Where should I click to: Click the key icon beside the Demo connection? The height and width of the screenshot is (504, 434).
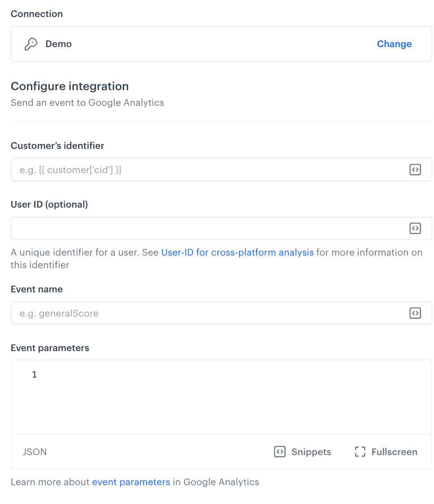[x=30, y=43]
